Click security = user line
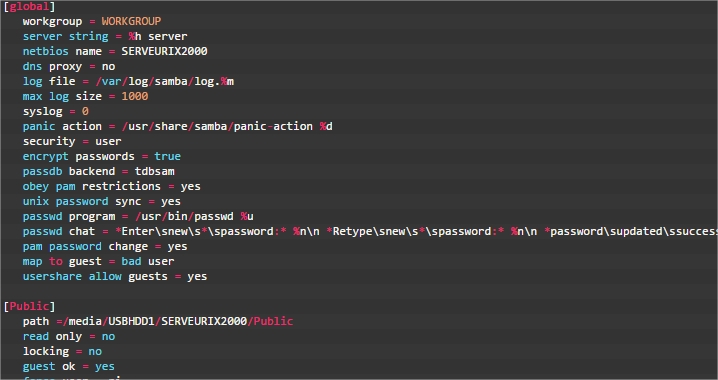Viewport: 718px width, 380px height. pos(72,141)
